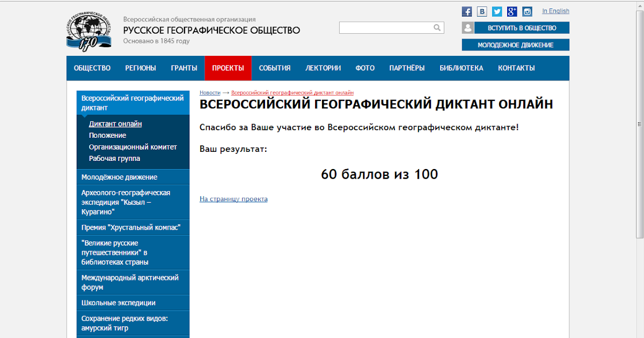This screenshot has width=644, height=338.
Task: Open Археолого-географическая экспедиция Кызыл – Курагино item
Action: [133, 202]
